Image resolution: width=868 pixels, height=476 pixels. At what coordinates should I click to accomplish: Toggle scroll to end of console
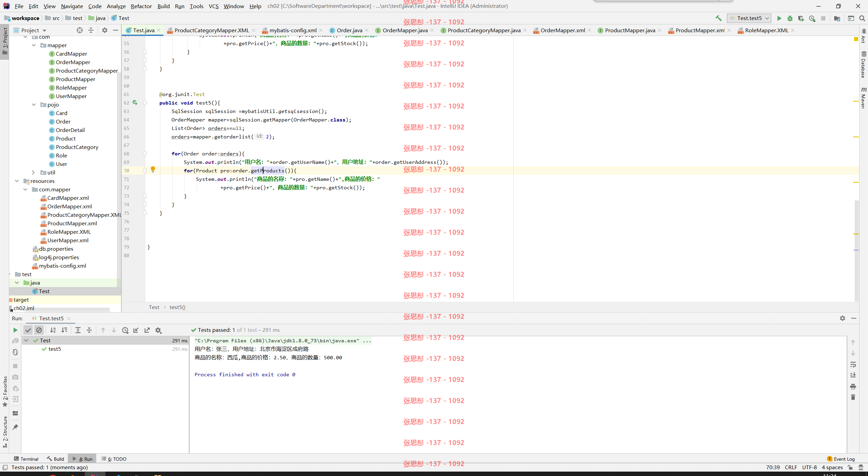(x=853, y=375)
